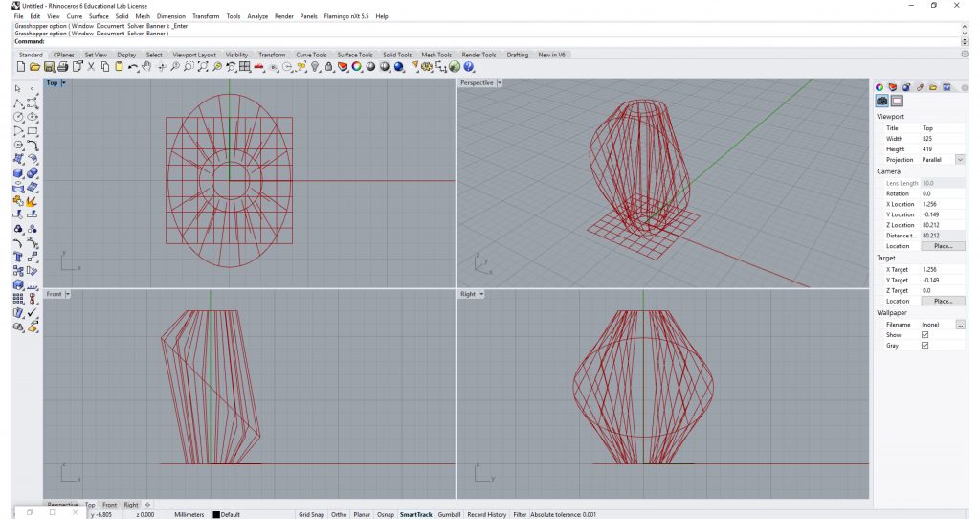Switch to the CPlanes toolbar tab
The width and height of the screenshot is (980, 519).
64,55
